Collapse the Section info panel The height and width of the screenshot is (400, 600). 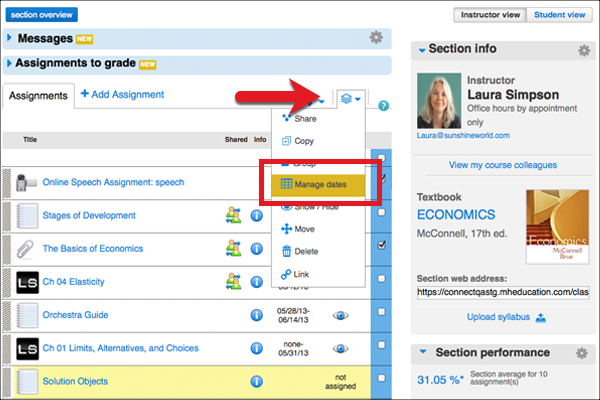(423, 50)
